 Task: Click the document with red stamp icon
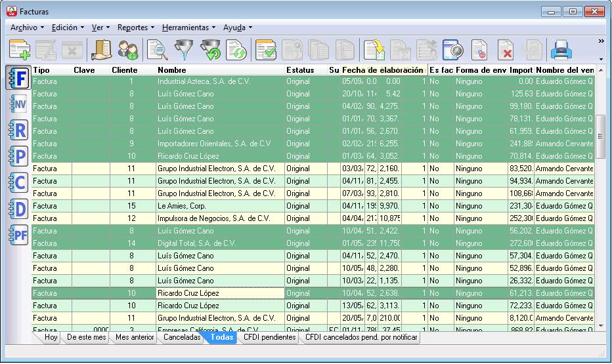tap(479, 50)
